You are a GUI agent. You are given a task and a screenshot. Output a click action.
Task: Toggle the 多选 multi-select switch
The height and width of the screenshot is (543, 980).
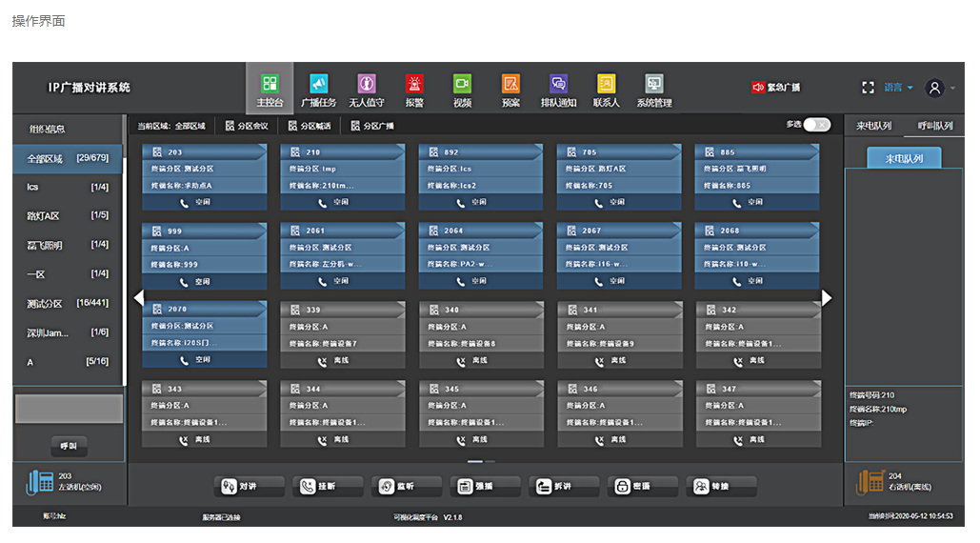click(816, 125)
